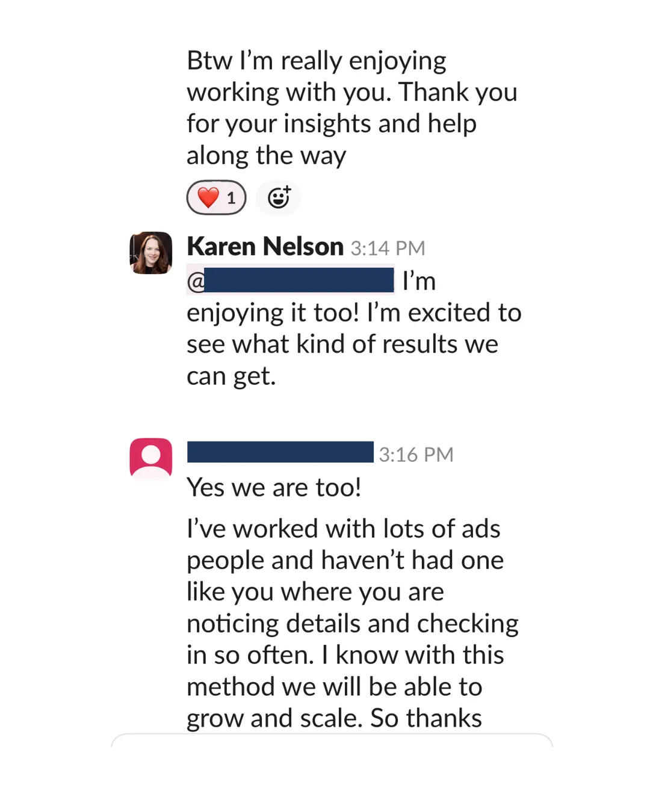Open the redacted username above 'Yes we are too!'

(x=279, y=453)
